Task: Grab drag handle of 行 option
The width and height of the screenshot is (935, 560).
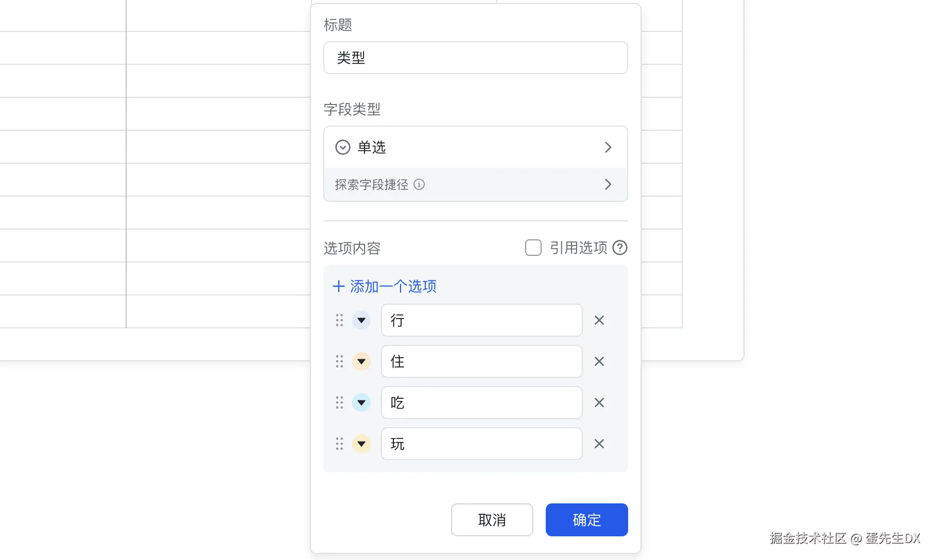Action: click(x=339, y=320)
